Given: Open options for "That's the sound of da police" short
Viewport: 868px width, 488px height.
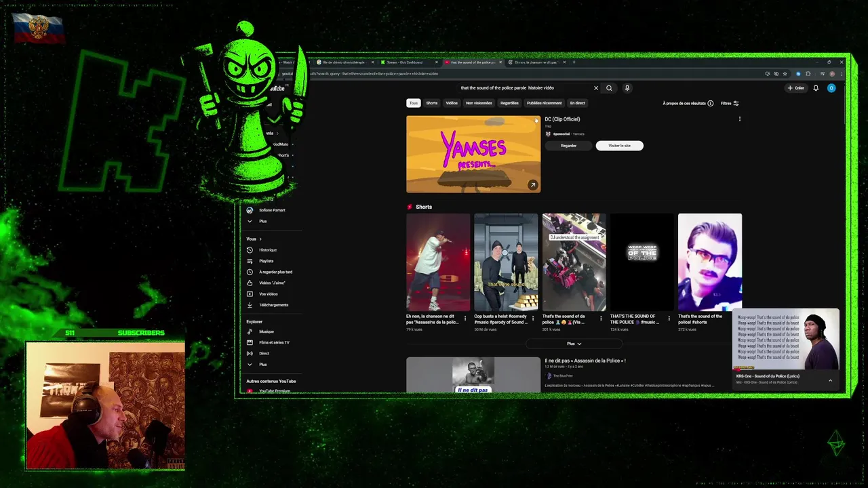Looking at the screenshot, I should (601, 318).
